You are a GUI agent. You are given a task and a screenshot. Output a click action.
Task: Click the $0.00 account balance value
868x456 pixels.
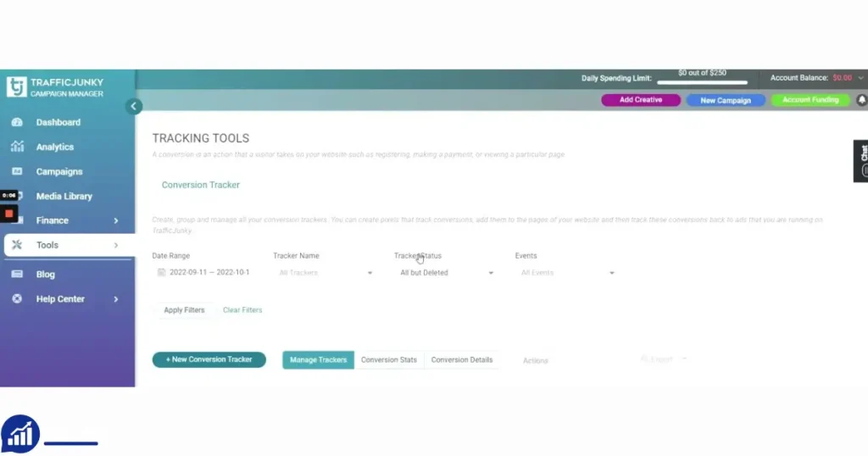[842, 78]
